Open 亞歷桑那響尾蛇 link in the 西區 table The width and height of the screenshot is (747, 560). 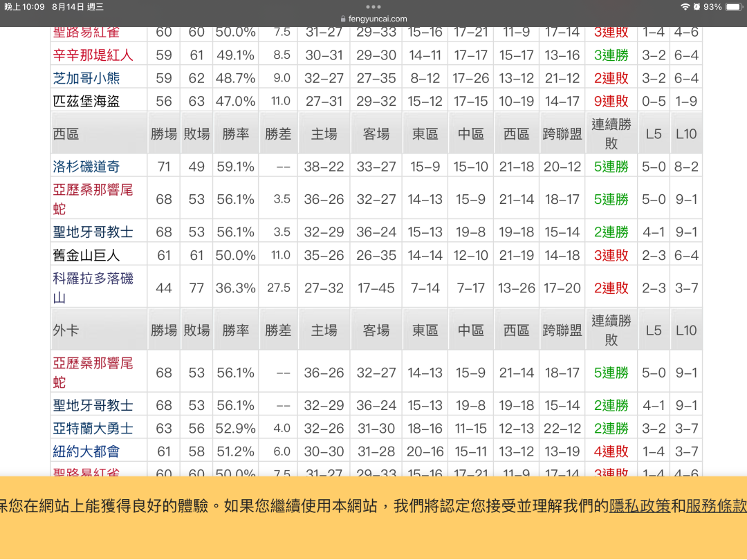click(x=93, y=199)
